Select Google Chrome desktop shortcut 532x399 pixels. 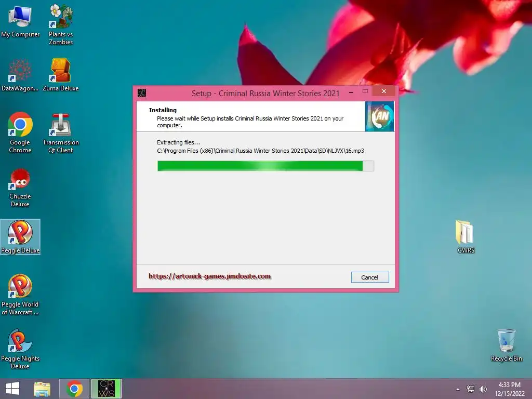(x=20, y=132)
